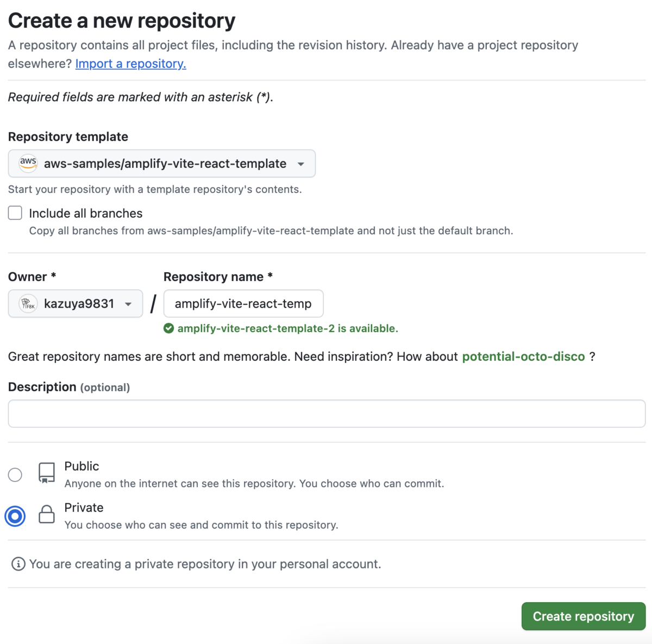Click the kazuya9831 owner avatar icon

tap(28, 303)
